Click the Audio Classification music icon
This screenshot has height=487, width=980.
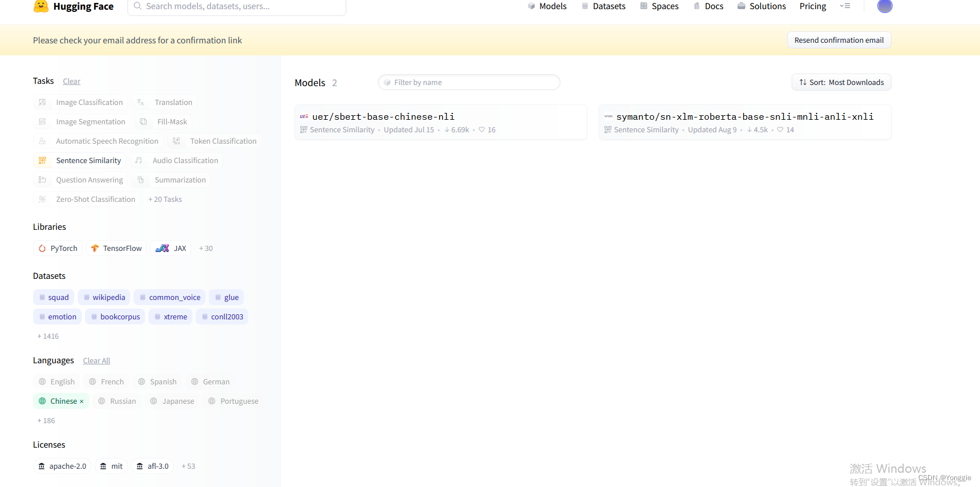click(139, 161)
